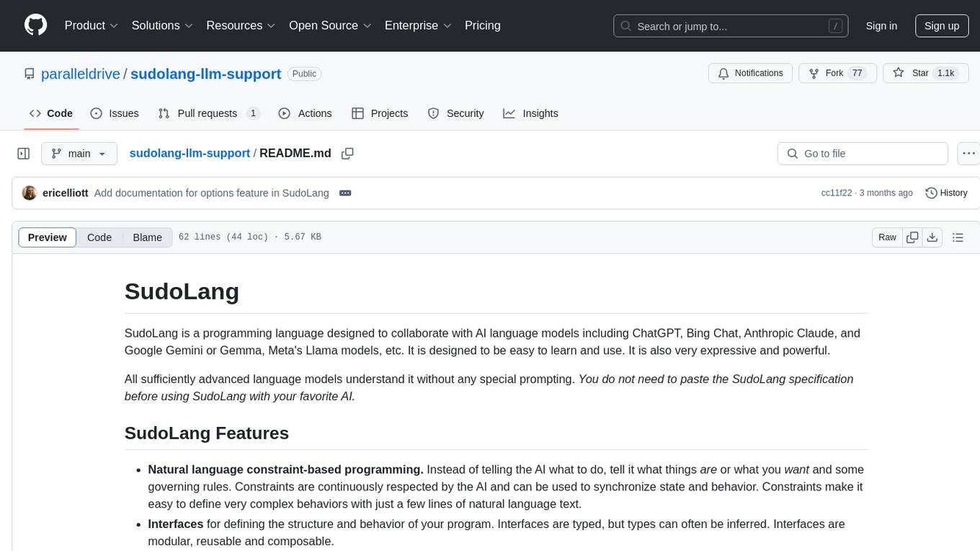Viewport: 980px width, 551px height.
Task: Click the SudoLang heading
Action: click(x=182, y=291)
